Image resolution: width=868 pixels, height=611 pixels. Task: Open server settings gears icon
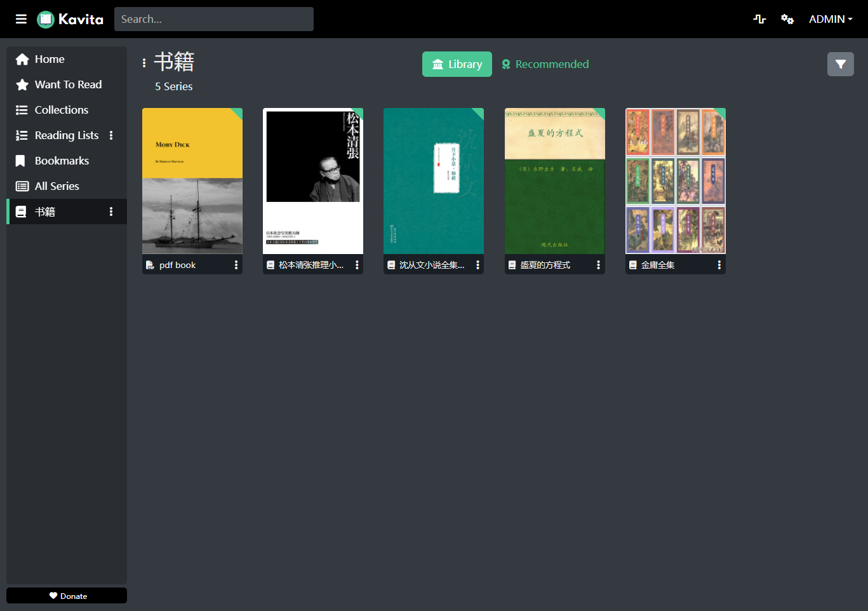click(x=787, y=19)
